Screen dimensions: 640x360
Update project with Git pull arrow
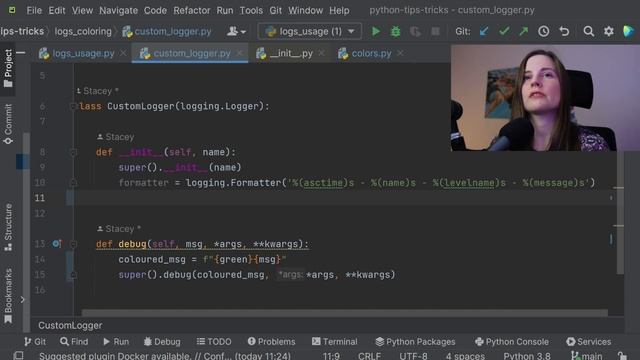pos(484,31)
